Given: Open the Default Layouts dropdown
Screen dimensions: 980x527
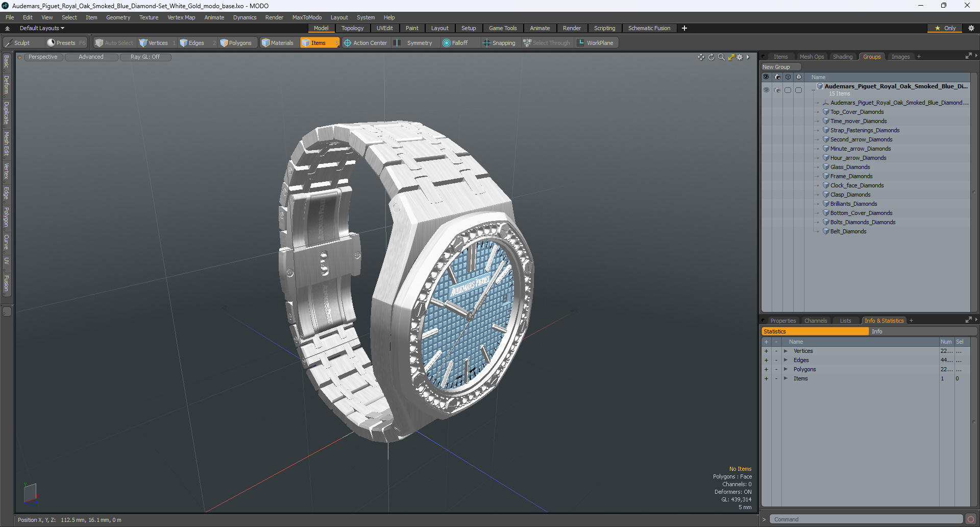Looking at the screenshot, I should (42, 28).
